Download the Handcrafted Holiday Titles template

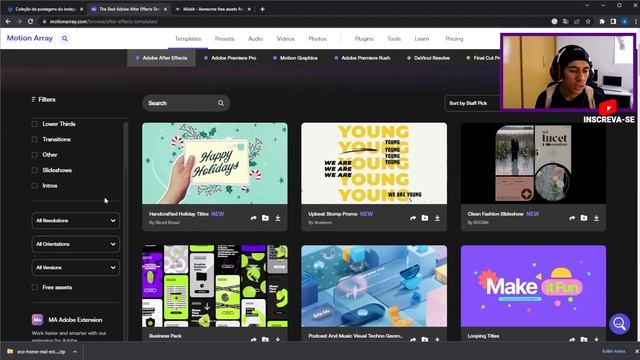pyautogui.click(x=278, y=218)
